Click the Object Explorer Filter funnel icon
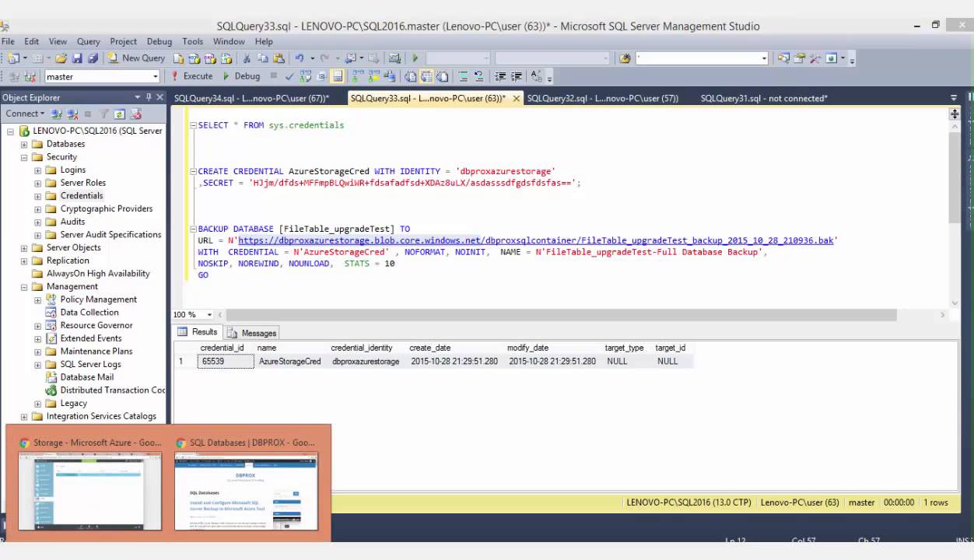 click(105, 114)
